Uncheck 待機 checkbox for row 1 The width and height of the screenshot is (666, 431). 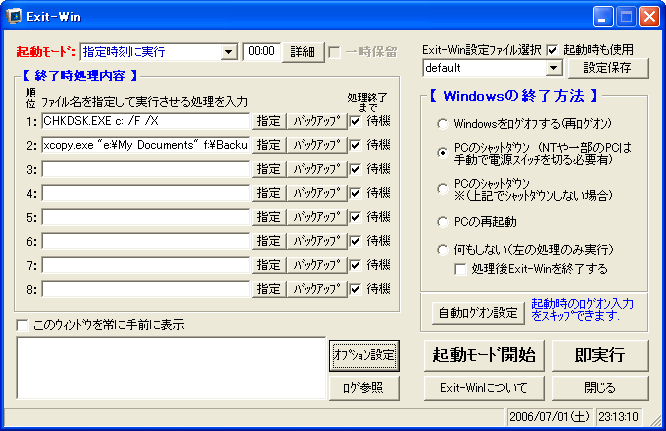pyautogui.click(x=356, y=121)
